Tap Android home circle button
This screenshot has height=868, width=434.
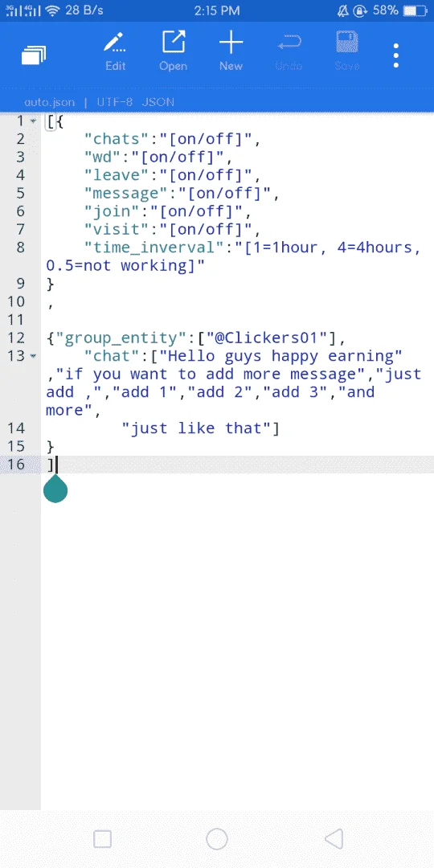click(217, 839)
